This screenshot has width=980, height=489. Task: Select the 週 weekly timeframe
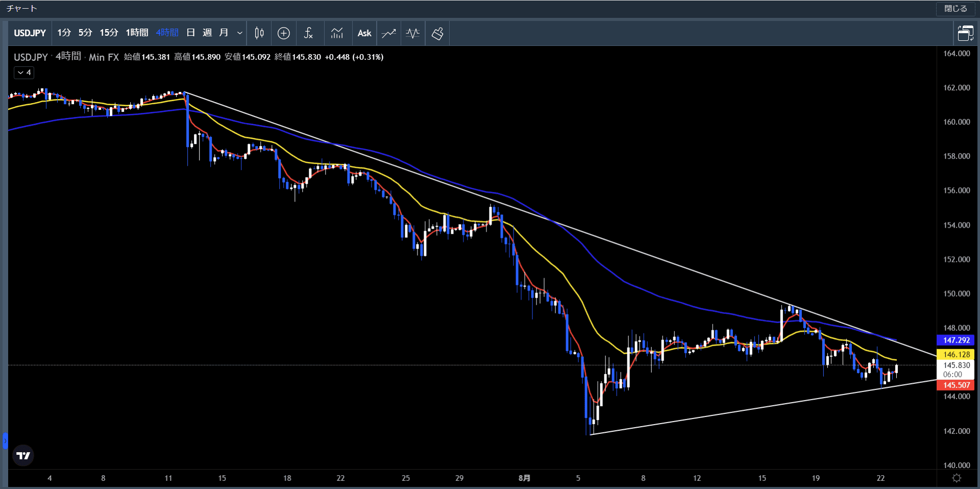(207, 33)
